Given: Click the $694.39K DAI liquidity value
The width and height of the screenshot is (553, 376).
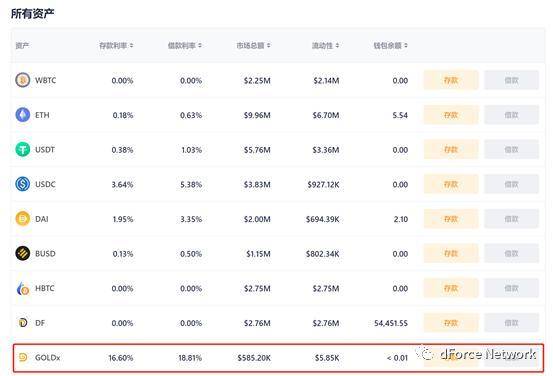Looking at the screenshot, I should coord(323,219).
